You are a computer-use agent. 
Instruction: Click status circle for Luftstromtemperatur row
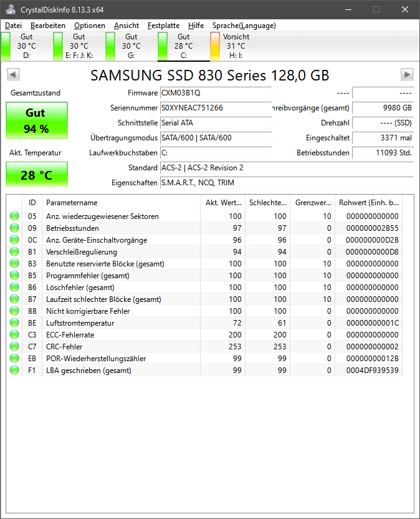point(14,323)
